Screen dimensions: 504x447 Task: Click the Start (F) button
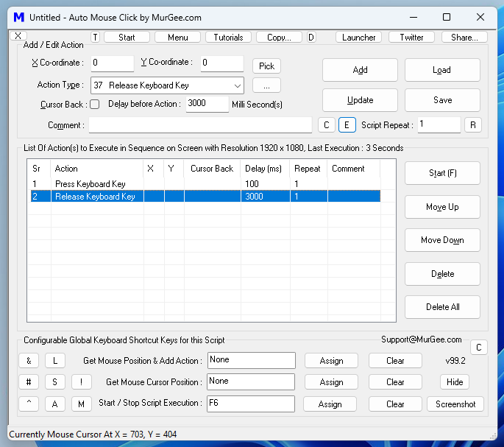[x=442, y=173]
